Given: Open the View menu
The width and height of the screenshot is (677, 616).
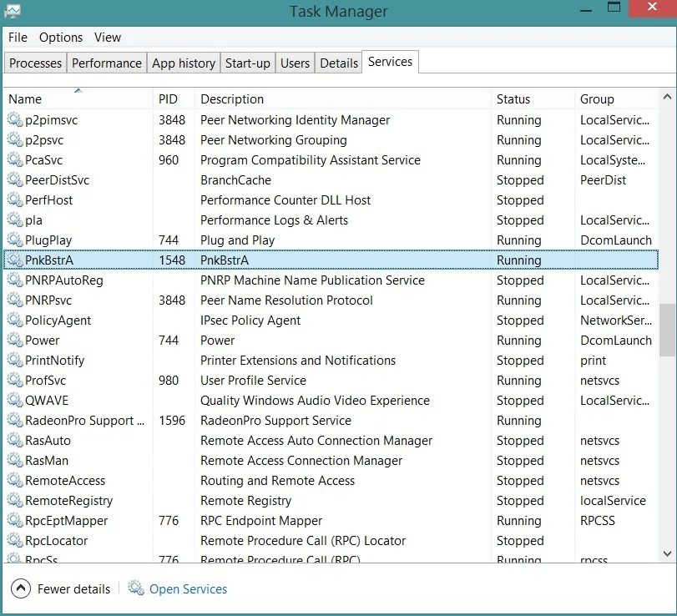Looking at the screenshot, I should [108, 38].
